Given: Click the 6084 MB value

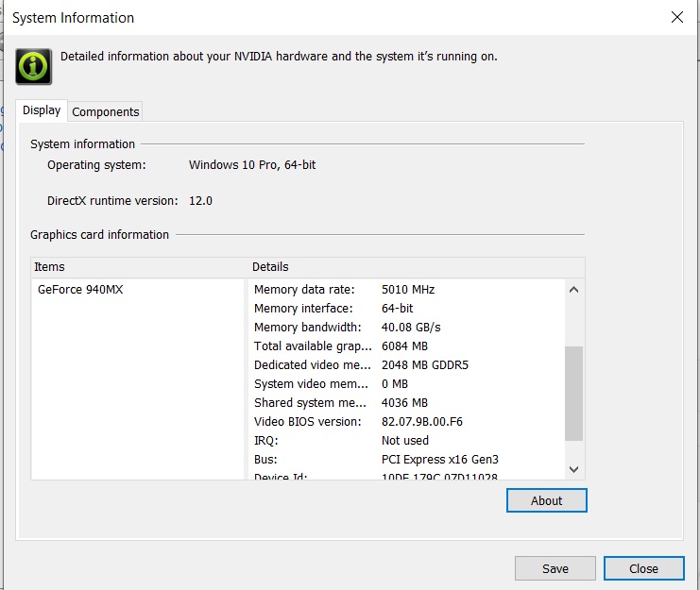Looking at the screenshot, I should (x=404, y=346).
